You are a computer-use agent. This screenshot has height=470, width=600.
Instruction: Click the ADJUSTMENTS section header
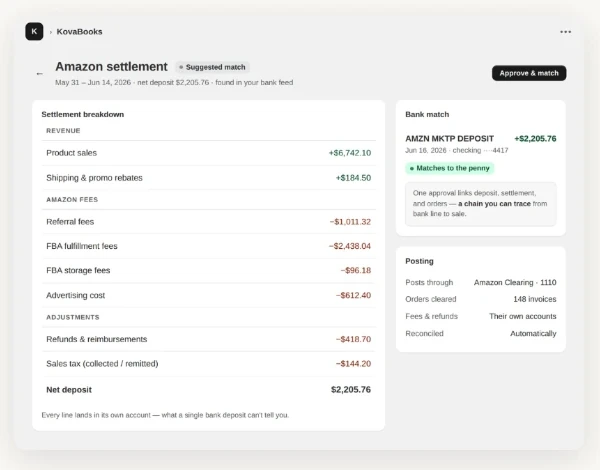[73, 317]
